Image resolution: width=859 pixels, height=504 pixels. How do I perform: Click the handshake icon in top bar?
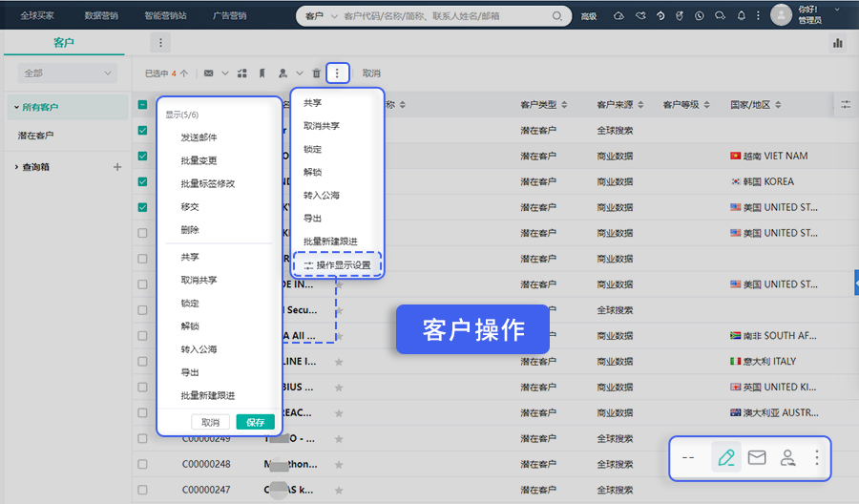click(640, 16)
